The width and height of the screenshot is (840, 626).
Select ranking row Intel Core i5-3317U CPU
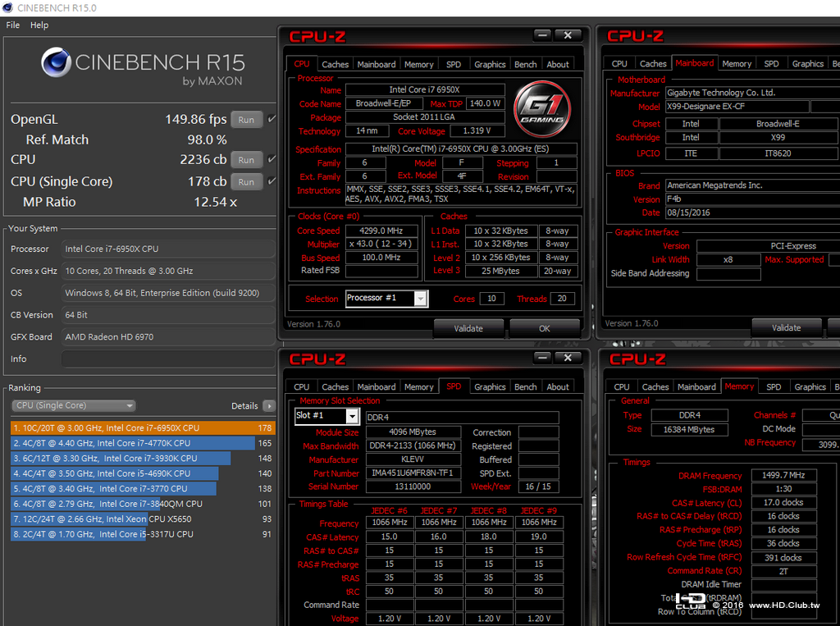tap(143, 534)
